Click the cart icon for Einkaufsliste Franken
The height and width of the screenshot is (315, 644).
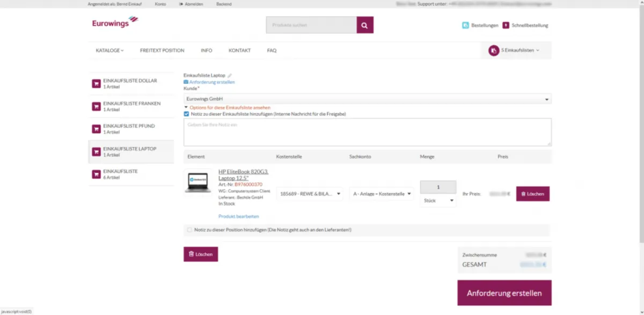(x=97, y=106)
